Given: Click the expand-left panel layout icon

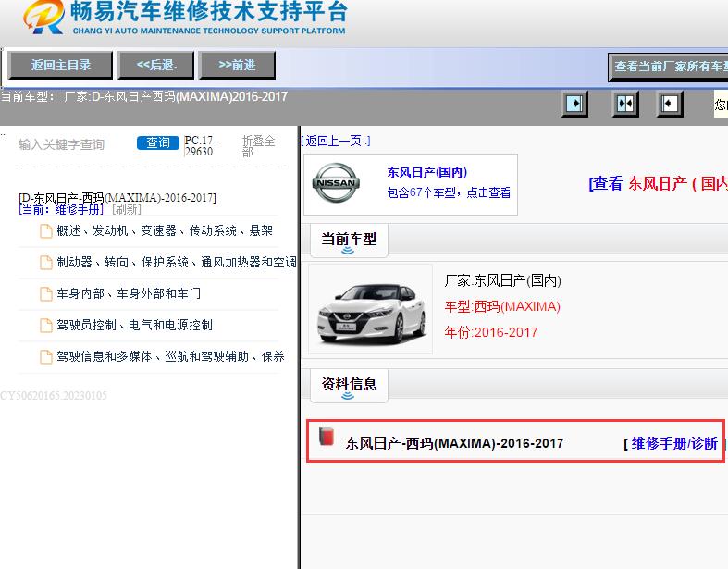Looking at the screenshot, I should 670,103.
